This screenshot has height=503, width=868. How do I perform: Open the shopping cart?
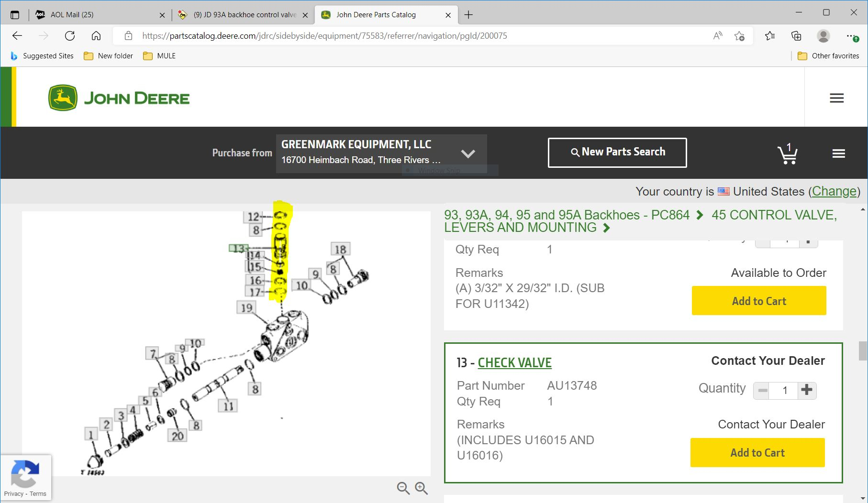click(x=788, y=153)
